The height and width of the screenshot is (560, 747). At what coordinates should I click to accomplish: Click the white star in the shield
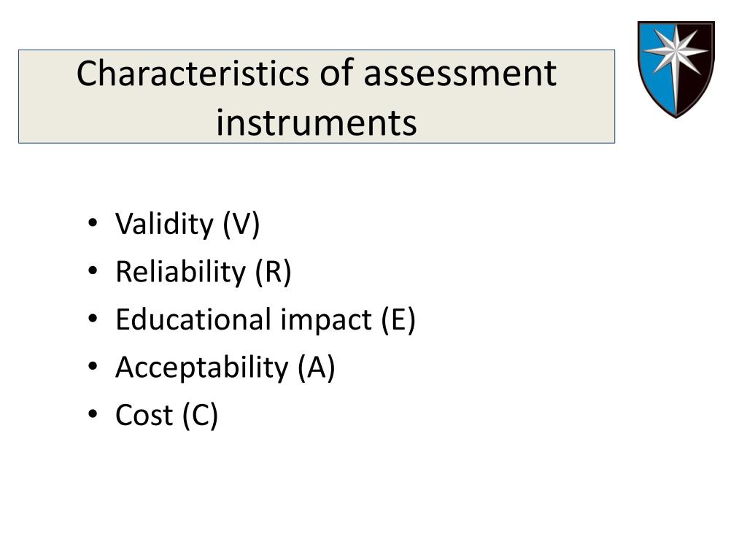(676, 50)
